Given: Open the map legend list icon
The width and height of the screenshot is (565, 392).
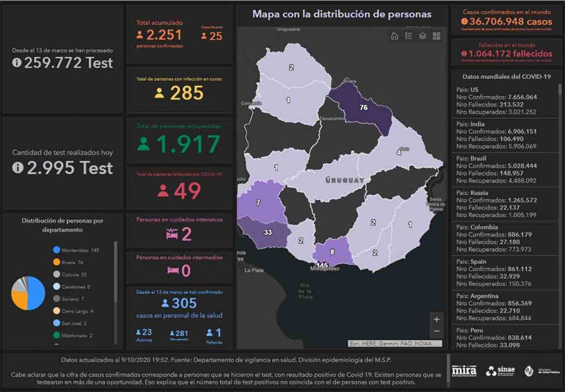Looking at the screenshot, I should click(x=409, y=36).
